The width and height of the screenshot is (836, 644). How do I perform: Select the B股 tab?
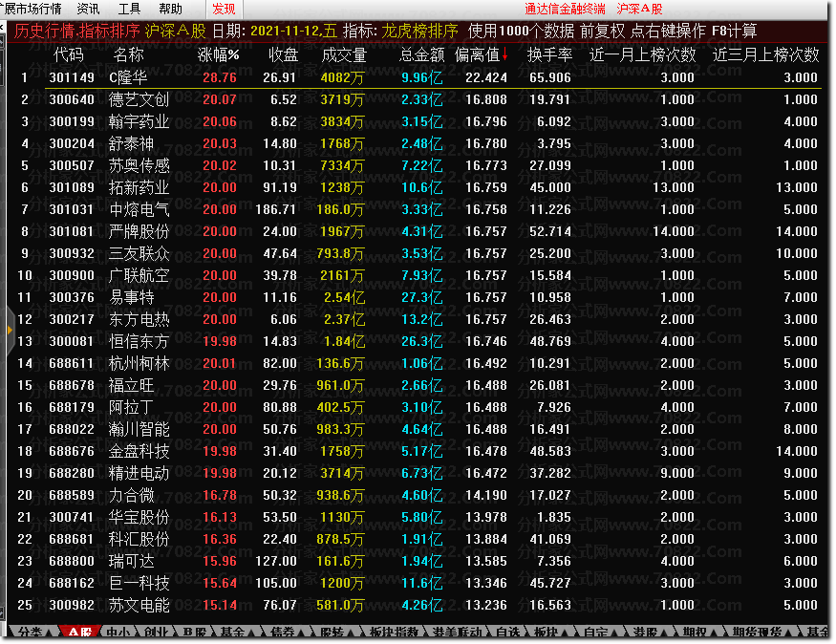coord(195,633)
